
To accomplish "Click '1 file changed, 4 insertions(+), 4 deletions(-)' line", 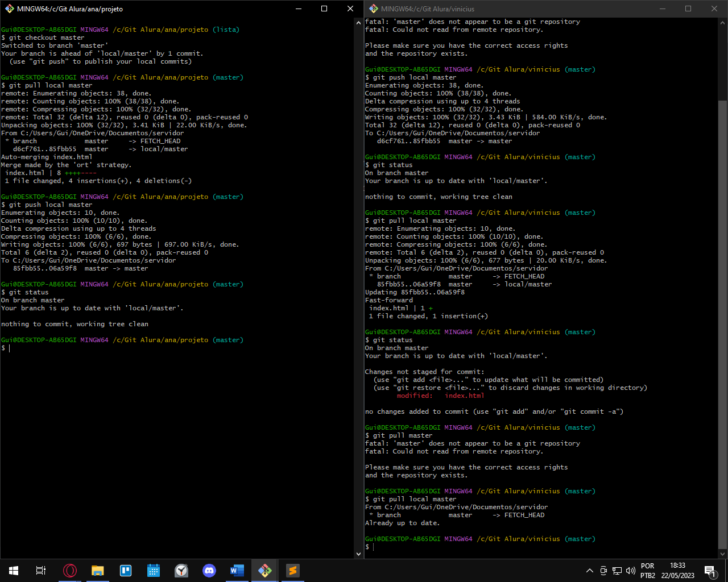I will (x=98, y=181).
